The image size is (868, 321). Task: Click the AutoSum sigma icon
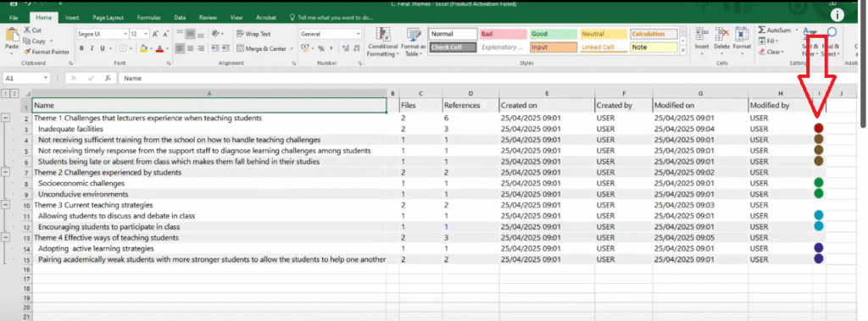click(762, 30)
